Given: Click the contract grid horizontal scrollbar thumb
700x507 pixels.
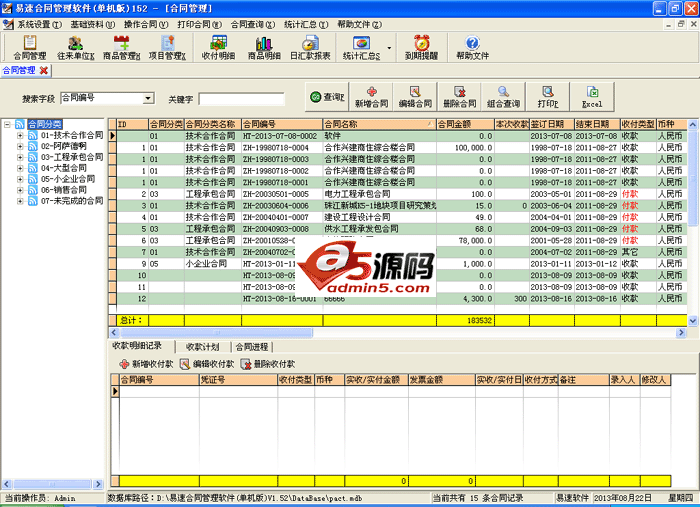Looking at the screenshot, I should [217, 332].
